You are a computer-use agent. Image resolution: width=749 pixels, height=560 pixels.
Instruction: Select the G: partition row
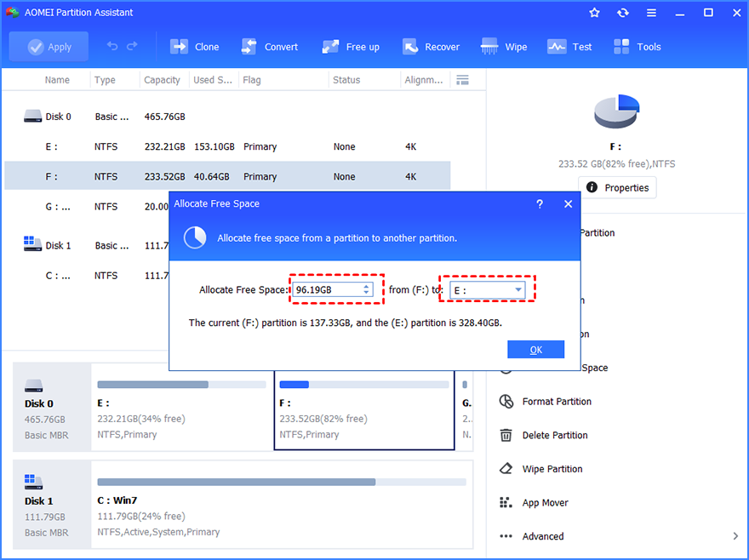[x=87, y=207]
